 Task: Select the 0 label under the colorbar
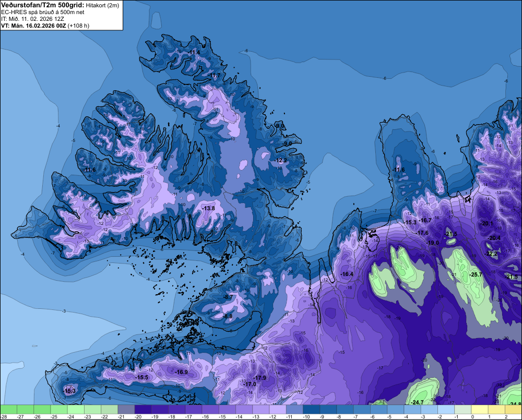[473, 417]
